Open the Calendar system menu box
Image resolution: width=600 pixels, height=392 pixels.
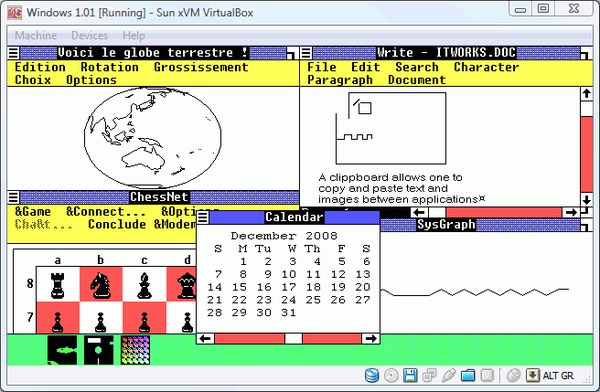pyautogui.click(x=203, y=217)
